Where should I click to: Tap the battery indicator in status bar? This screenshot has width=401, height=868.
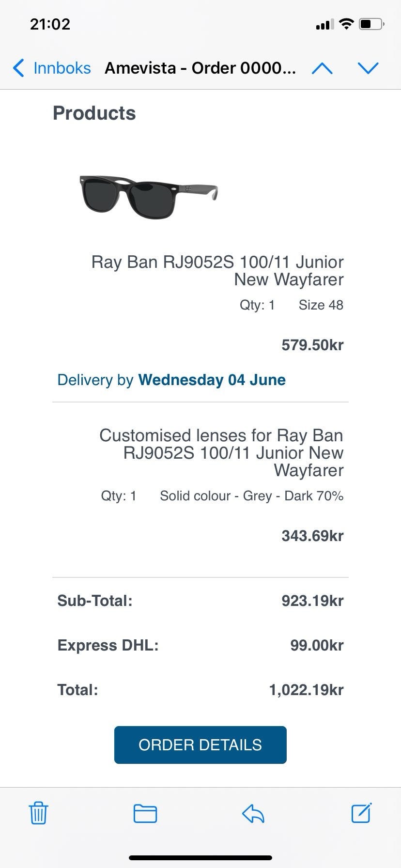[371, 24]
